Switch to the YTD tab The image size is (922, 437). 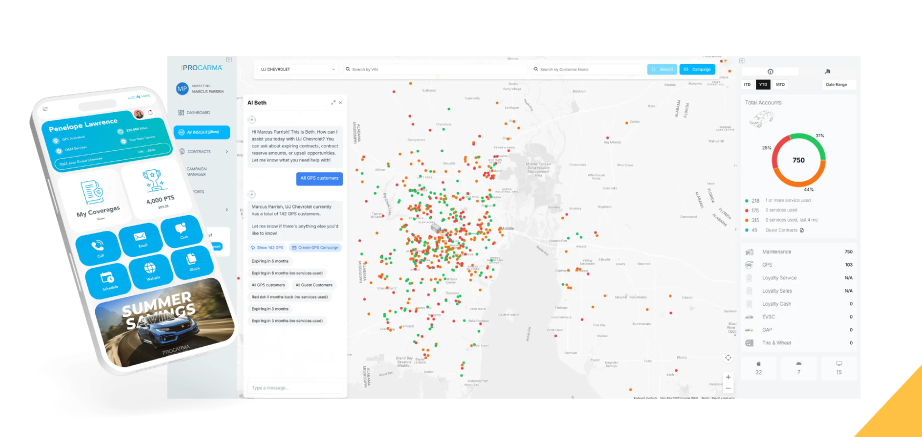point(763,85)
